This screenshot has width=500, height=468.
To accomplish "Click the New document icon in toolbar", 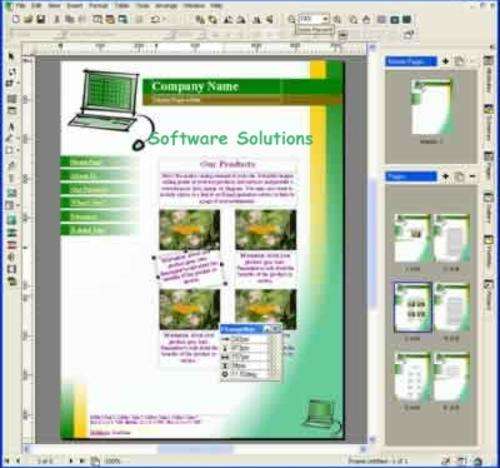I will [x=16, y=19].
